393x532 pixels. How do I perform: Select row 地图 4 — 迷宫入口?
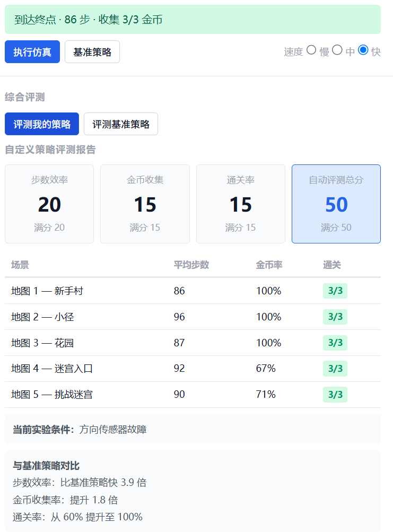[x=193, y=369]
